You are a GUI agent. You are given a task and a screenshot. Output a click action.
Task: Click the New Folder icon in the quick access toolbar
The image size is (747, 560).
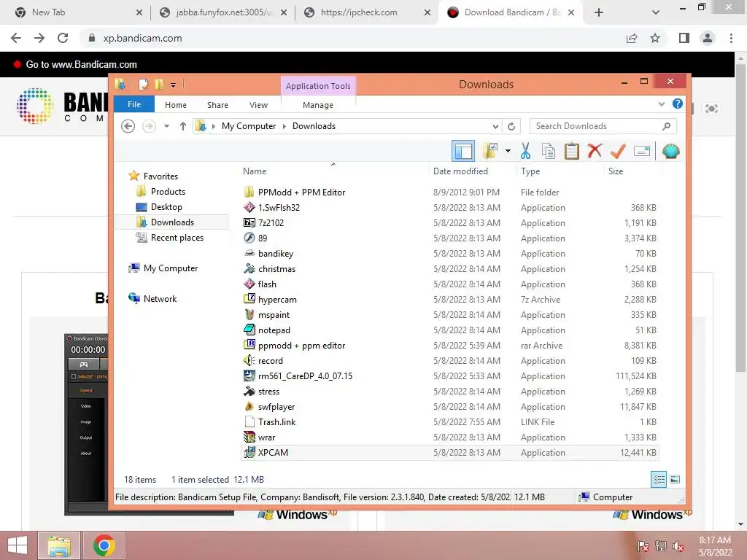(159, 85)
